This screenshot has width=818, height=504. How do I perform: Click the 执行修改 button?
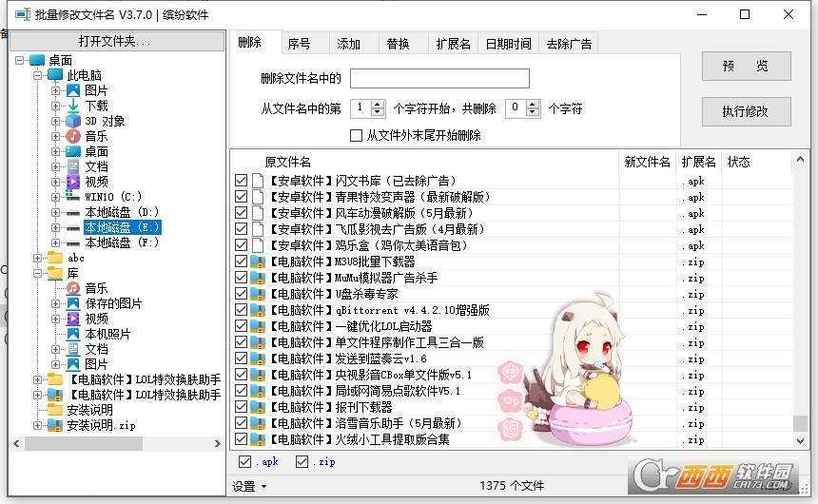point(746,111)
